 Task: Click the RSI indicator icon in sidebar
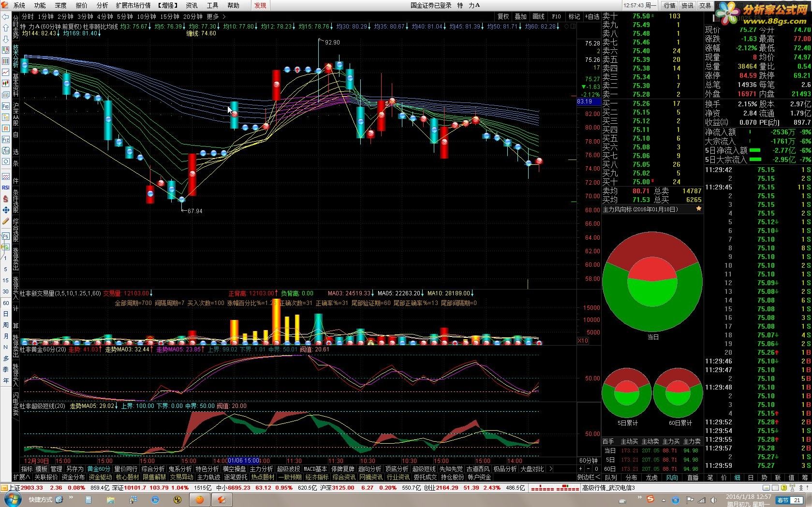5,188
